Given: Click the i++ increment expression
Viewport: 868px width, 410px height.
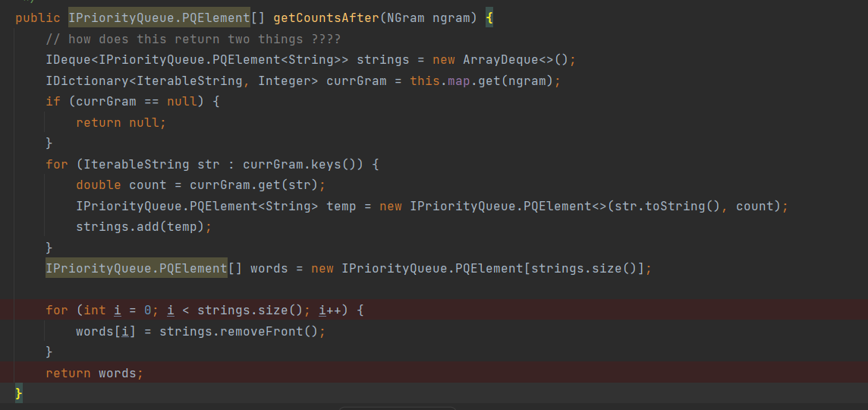Looking at the screenshot, I should point(331,311).
